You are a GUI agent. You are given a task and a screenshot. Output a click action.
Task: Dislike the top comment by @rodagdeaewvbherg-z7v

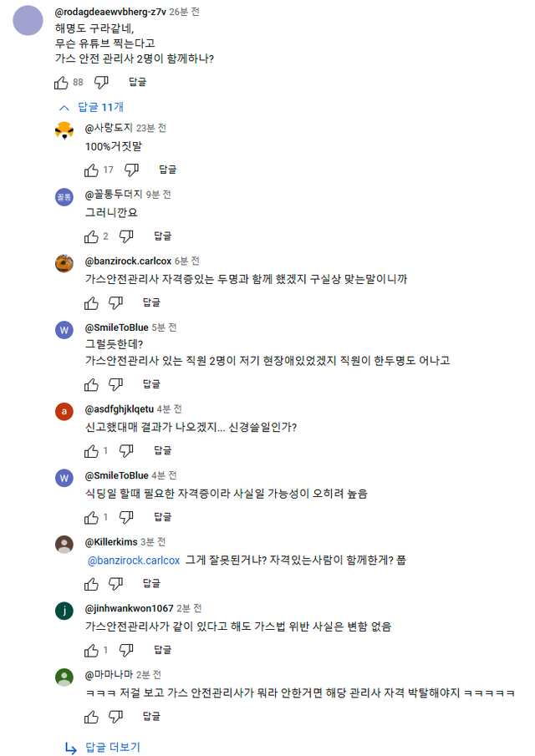click(x=101, y=82)
